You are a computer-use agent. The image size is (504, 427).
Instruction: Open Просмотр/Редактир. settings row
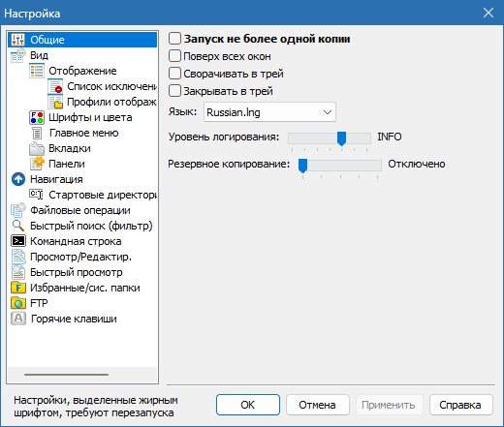80,257
